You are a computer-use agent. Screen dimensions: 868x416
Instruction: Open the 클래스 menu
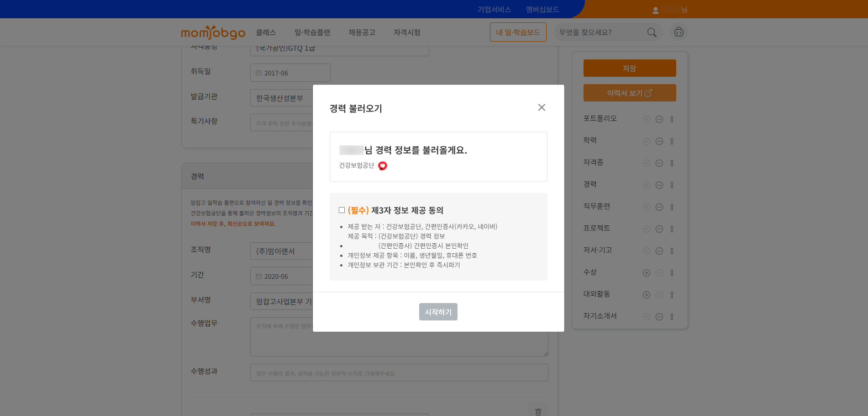pyautogui.click(x=266, y=32)
